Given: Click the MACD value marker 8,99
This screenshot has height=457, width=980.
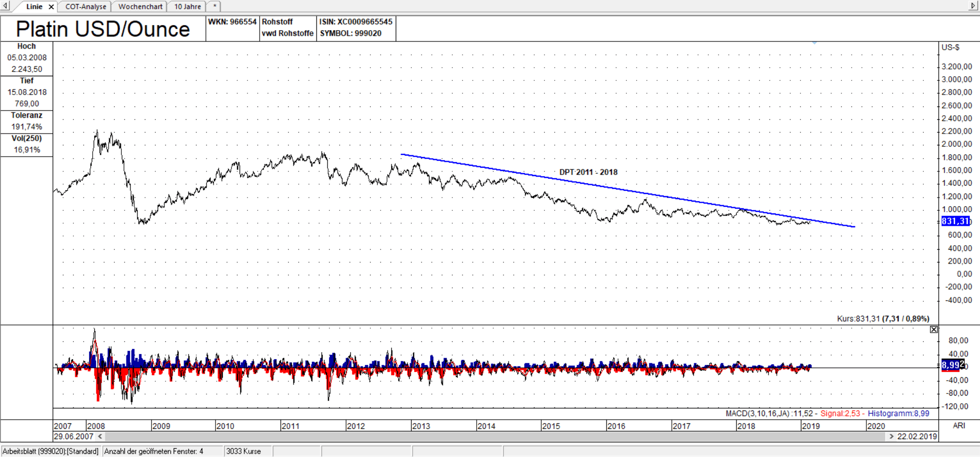Looking at the screenshot, I should point(951,365).
